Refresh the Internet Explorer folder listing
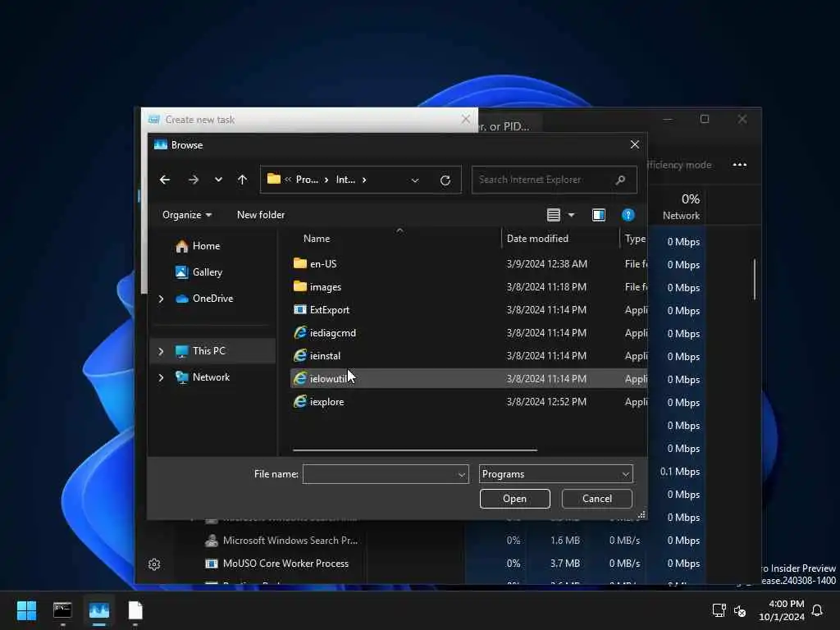 tap(445, 180)
